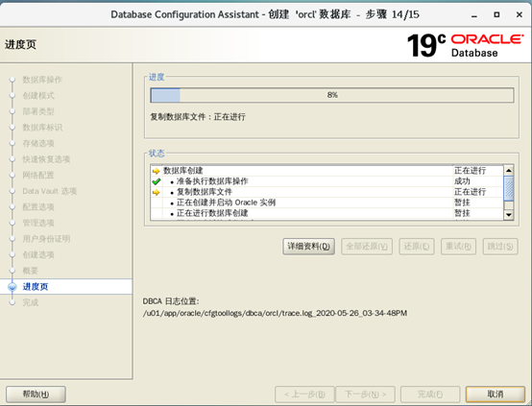Click the Oracle 19c Database logo

pyautogui.click(x=465, y=45)
